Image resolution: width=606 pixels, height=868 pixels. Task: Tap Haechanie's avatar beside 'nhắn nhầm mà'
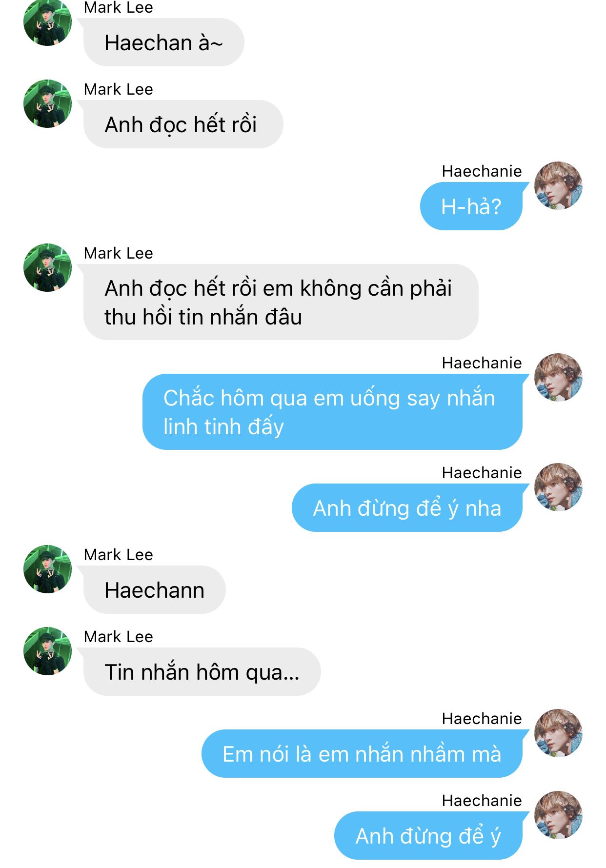[x=558, y=733]
